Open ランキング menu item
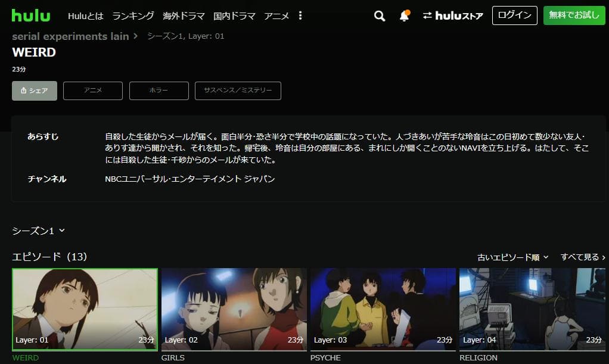The image size is (609, 364). [133, 16]
